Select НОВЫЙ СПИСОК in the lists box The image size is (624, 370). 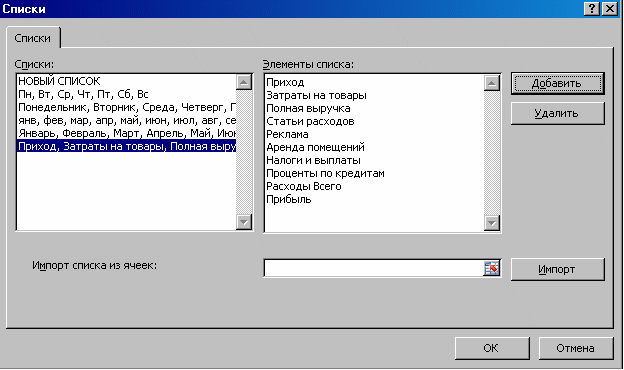127,81
